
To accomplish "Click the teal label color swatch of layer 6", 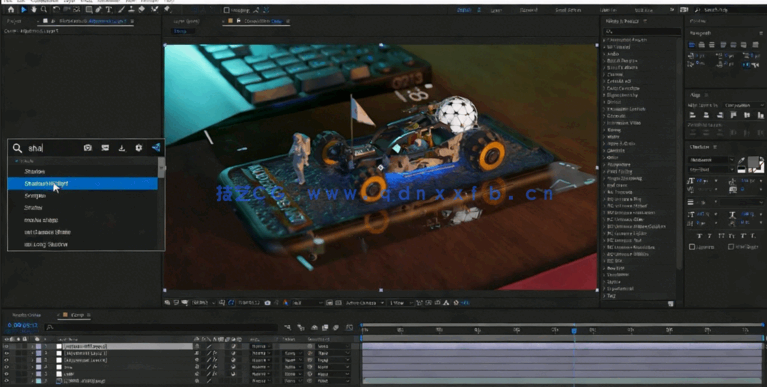I will [x=39, y=381].
